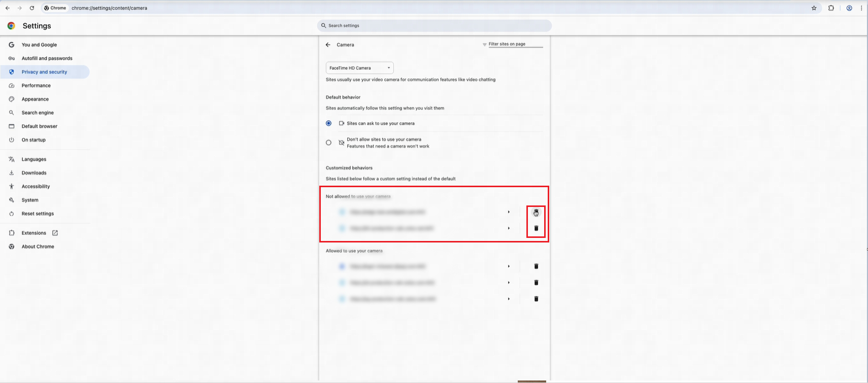
Task: Remove the second Allowed site via trash icon
Action: (536, 283)
